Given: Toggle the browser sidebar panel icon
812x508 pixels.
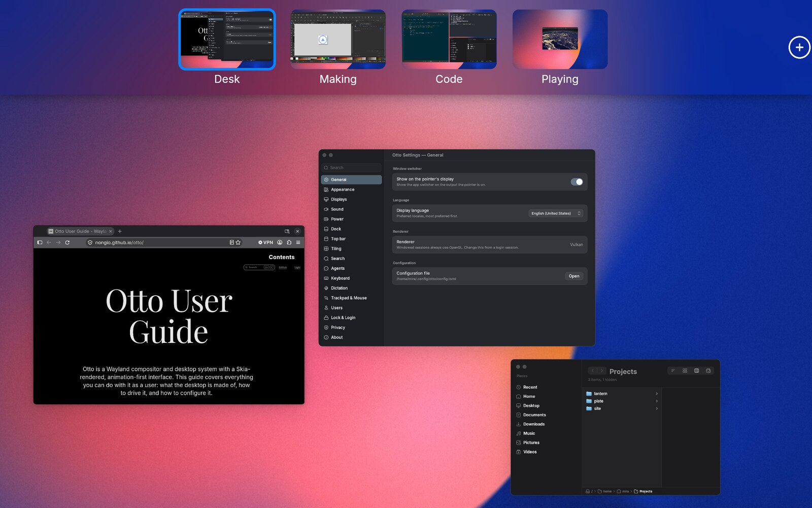Looking at the screenshot, I should (x=40, y=242).
